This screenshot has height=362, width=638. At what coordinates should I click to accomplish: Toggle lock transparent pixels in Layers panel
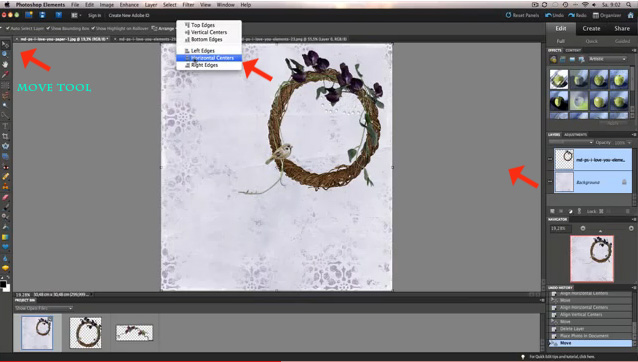tap(601, 211)
